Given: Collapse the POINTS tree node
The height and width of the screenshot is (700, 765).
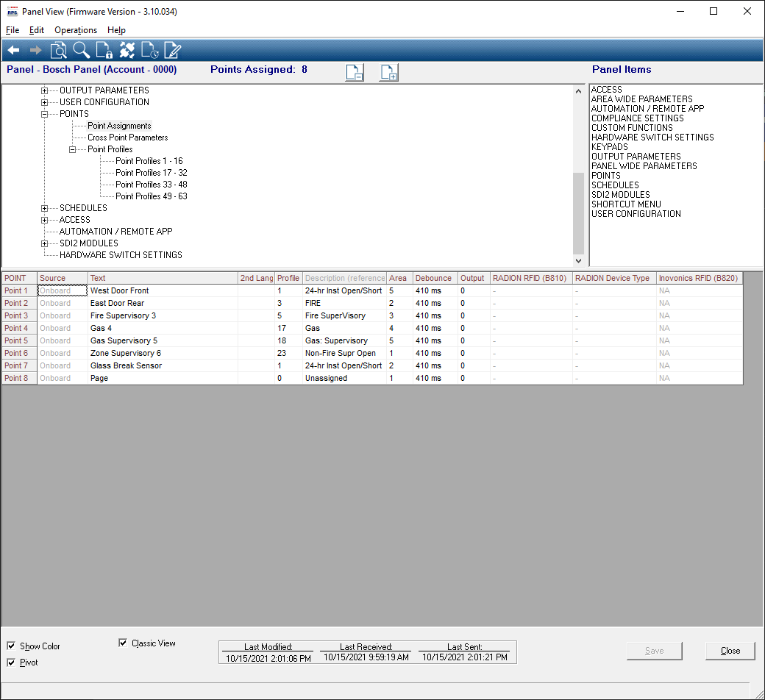Looking at the screenshot, I should (x=45, y=114).
